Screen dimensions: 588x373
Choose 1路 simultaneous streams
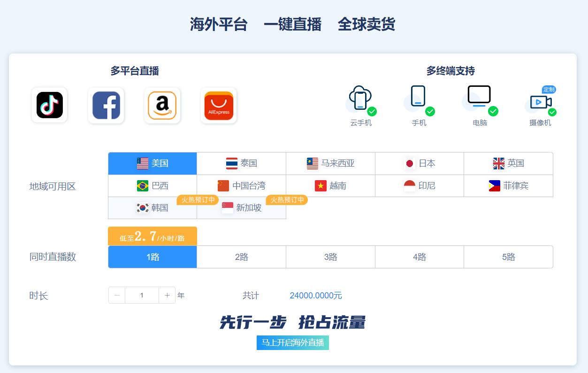[153, 257]
